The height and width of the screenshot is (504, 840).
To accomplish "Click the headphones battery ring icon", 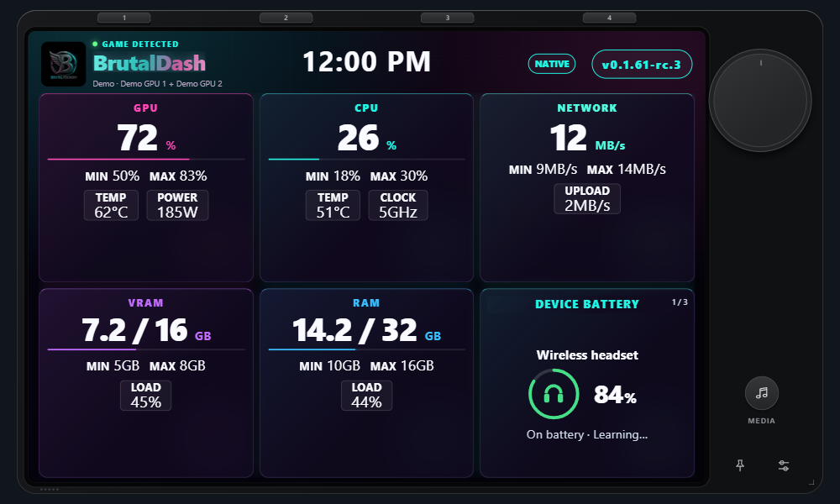I will 554,394.
